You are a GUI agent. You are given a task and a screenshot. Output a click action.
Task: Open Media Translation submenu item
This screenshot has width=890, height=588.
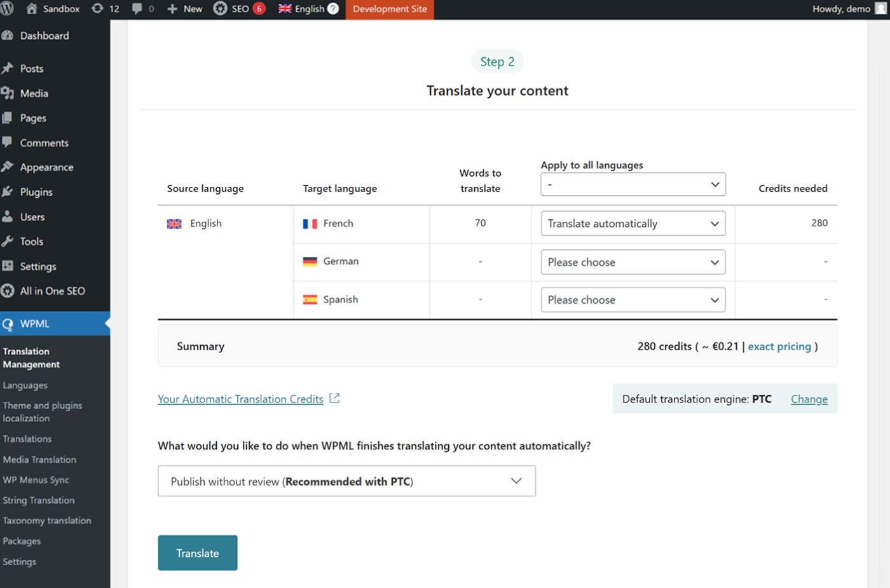(x=39, y=460)
